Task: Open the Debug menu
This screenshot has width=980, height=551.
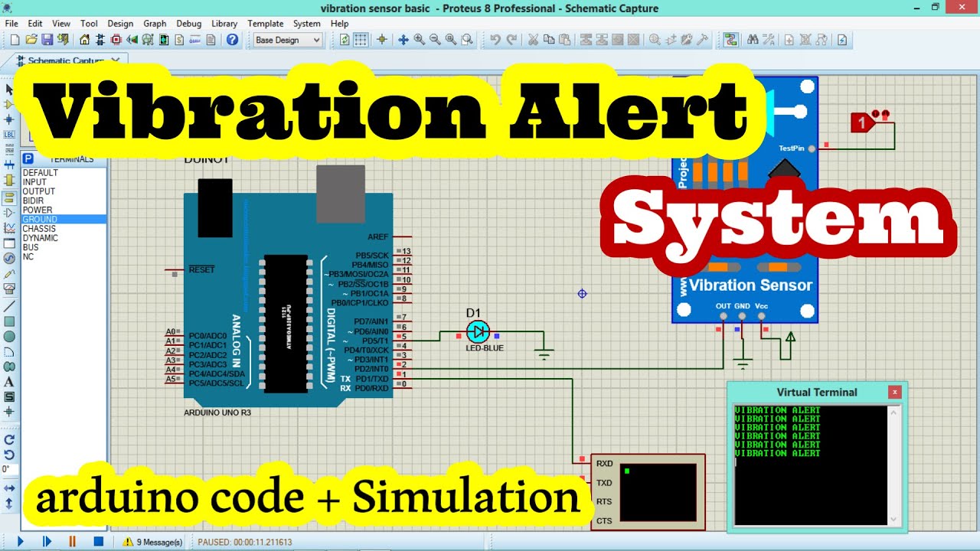Action: (189, 24)
